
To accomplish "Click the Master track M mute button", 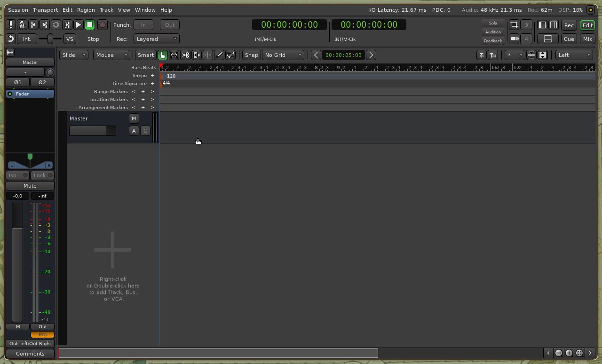I will coord(134,119).
